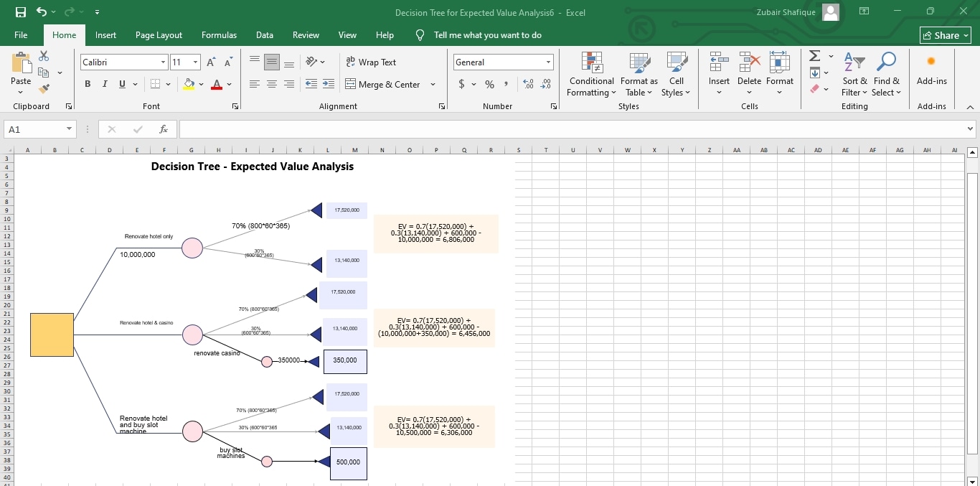Click Increase Font Size
This screenshot has width=980, height=486.
(210, 62)
